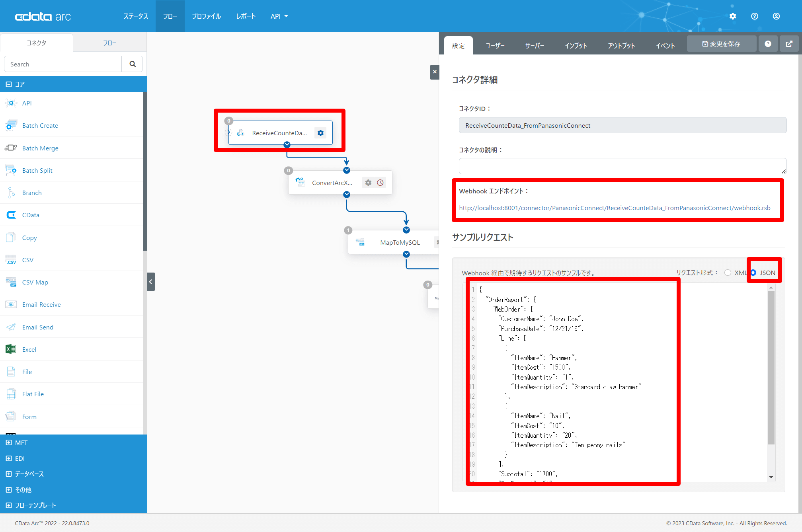802x532 pixels.
Task: Expand the MFT connector category
Action: coord(9,442)
